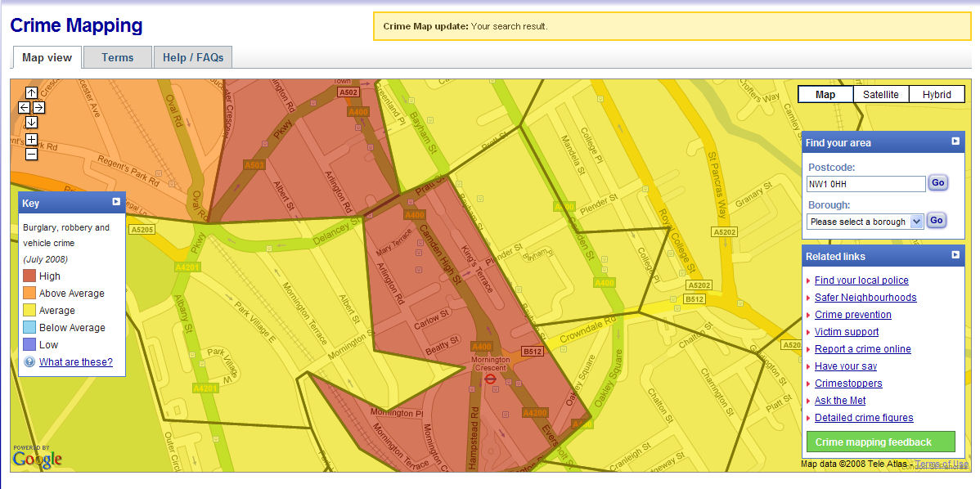Pan the map down with arrow button
This screenshot has height=489, width=980.
[x=31, y=123]
